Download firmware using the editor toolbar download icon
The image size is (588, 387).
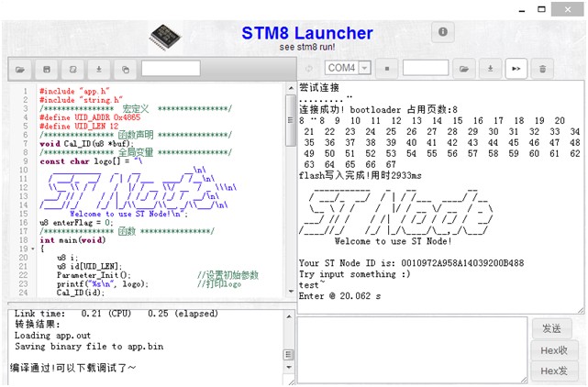tap(99, 70)
